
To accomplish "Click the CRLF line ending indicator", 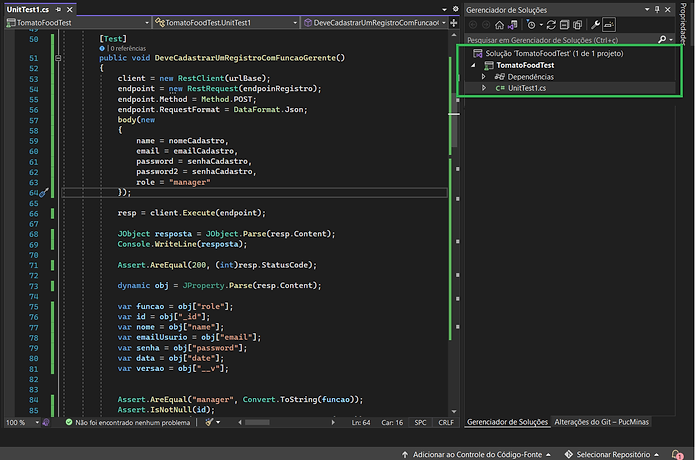I will tap(446, 423).
